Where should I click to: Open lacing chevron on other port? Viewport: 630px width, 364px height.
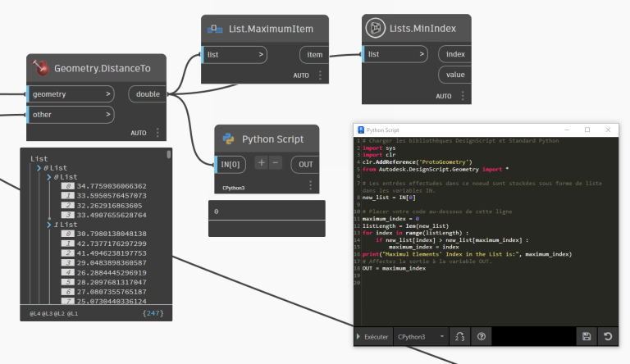(107, 115)
